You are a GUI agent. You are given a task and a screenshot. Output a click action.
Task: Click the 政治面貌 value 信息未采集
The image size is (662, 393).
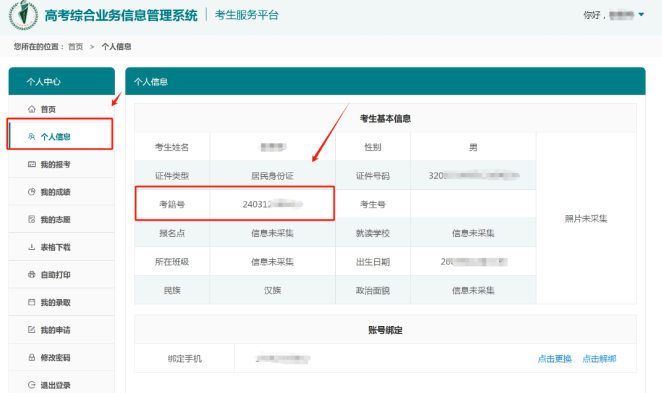pyautogui.click(x=473, y=290)
